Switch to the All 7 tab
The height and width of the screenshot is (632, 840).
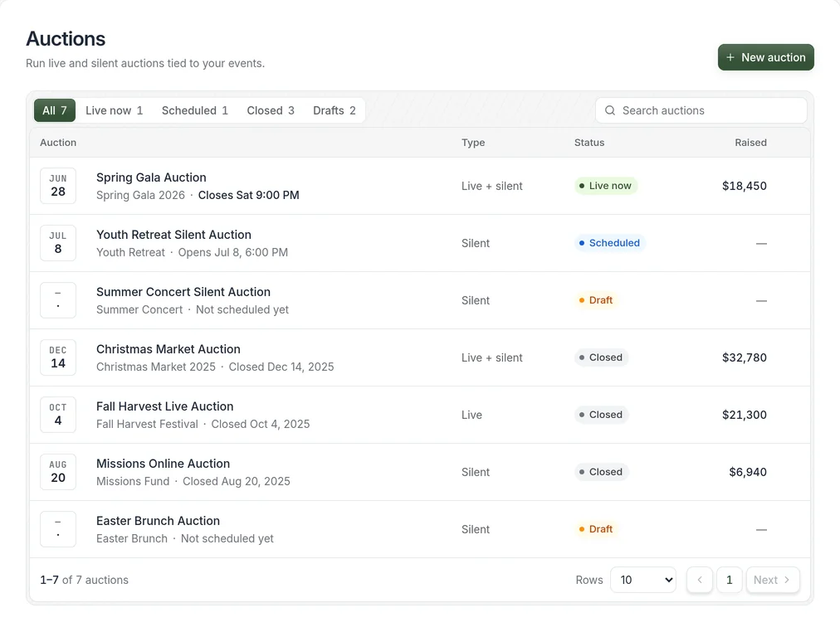click(55, 110)
